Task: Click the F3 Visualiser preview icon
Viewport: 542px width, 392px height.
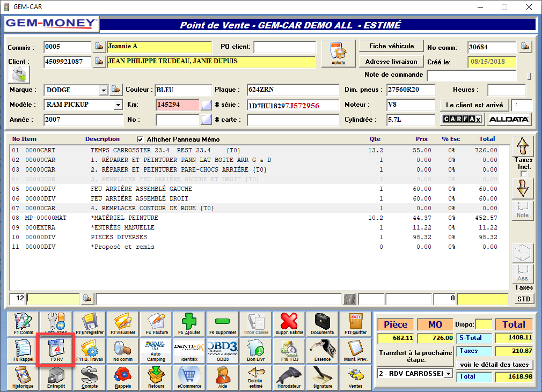Action: pyautogui.click(x=123, y=324)
